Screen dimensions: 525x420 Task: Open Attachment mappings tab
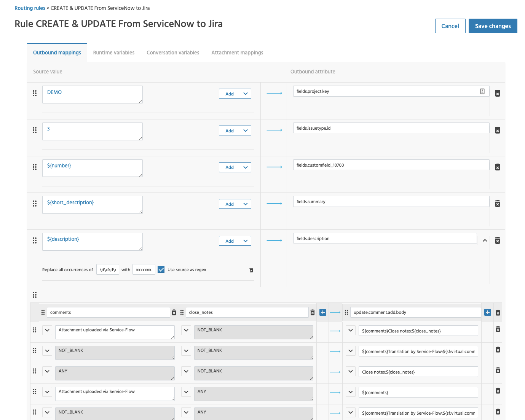click(x=237, y=52)
